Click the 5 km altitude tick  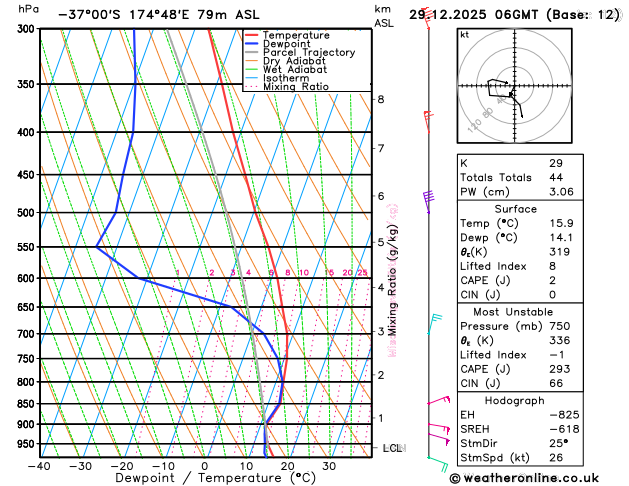pyautogui.click(x=381, y=242)
